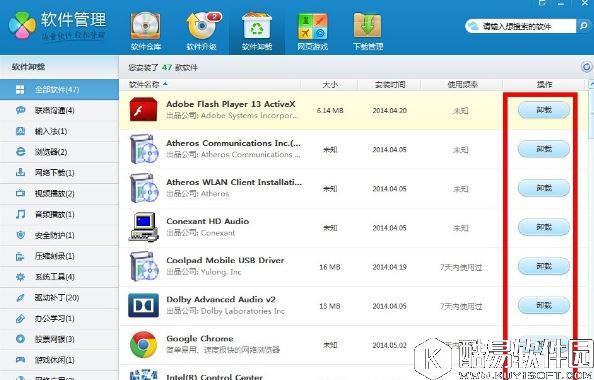This screenshot has width=594, height=380.
Task: Click the Atheros Communications installer icon
Action: coord(143,149)
